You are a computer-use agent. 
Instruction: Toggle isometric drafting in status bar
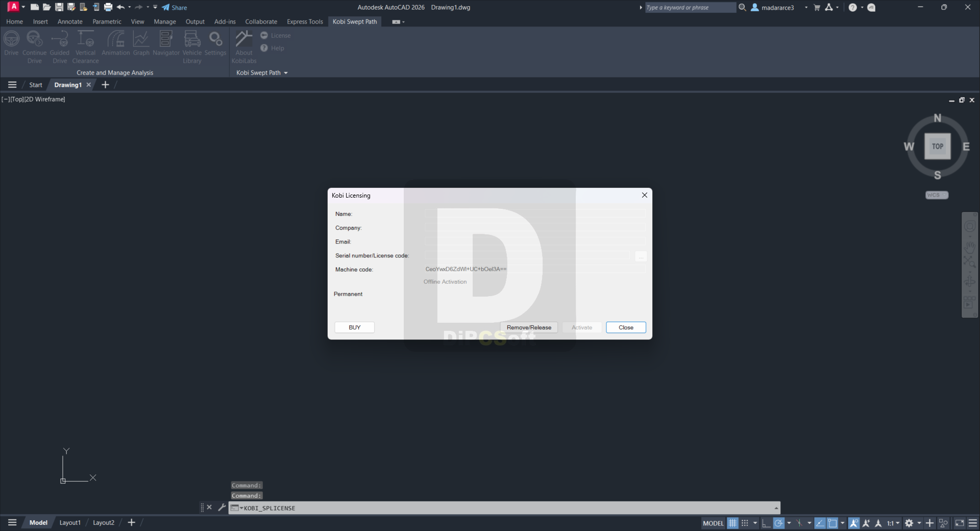[799, 523]
